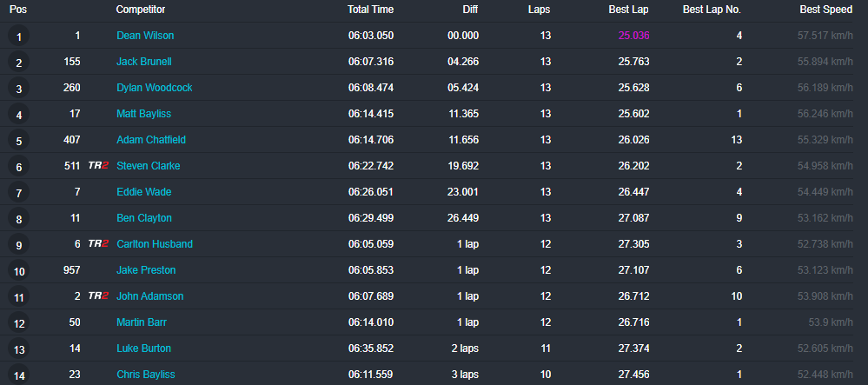Image resolution: width=868 pixels, height=385 pixels.
Task: Click the Laps column header
Action: point(539,10)
